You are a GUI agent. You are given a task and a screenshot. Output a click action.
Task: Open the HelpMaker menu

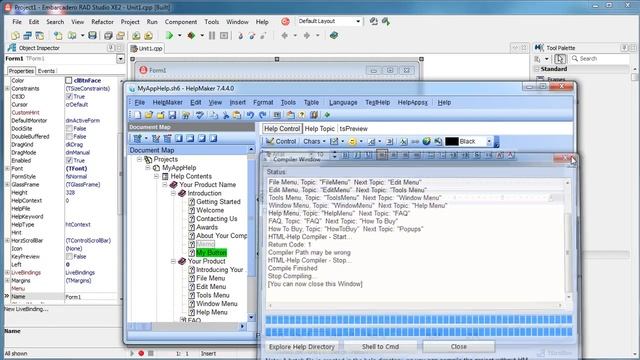(167, 102)
